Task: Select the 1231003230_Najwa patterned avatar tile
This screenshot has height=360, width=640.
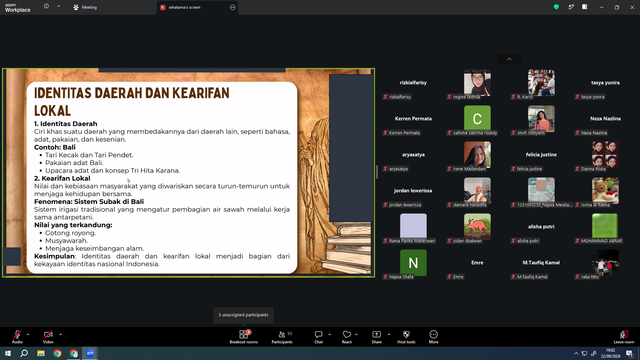Action: tap(541, 191)
